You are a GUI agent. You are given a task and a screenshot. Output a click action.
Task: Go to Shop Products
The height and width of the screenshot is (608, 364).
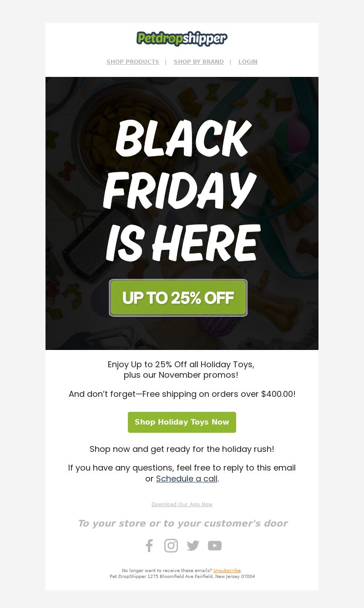tap(133, 62)
